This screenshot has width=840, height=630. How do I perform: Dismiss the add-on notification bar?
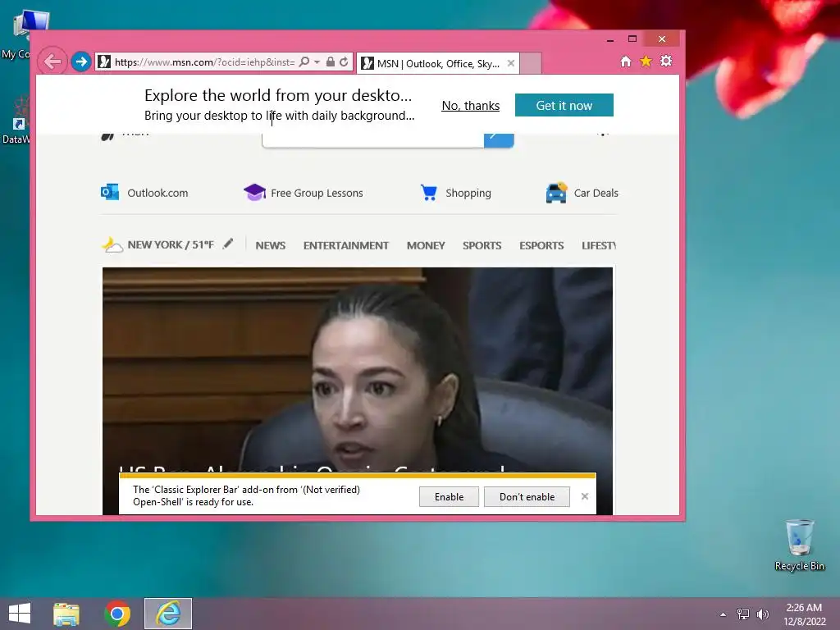584,496
